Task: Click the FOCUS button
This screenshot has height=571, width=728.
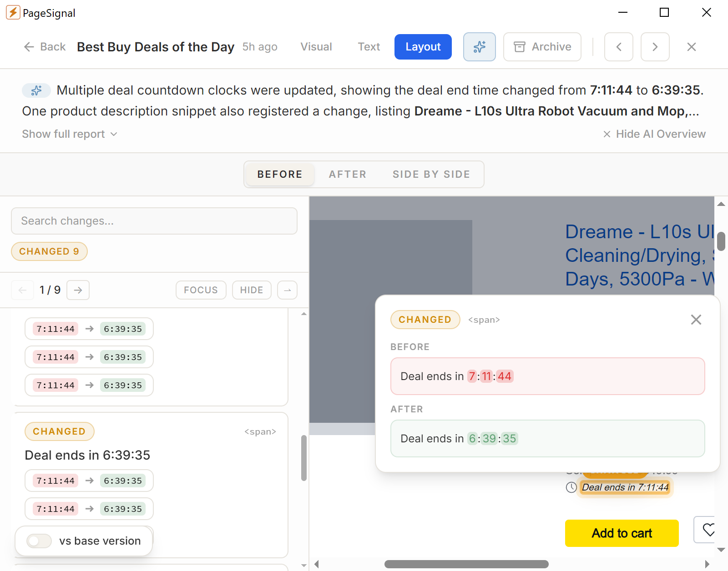Action: 201,290
